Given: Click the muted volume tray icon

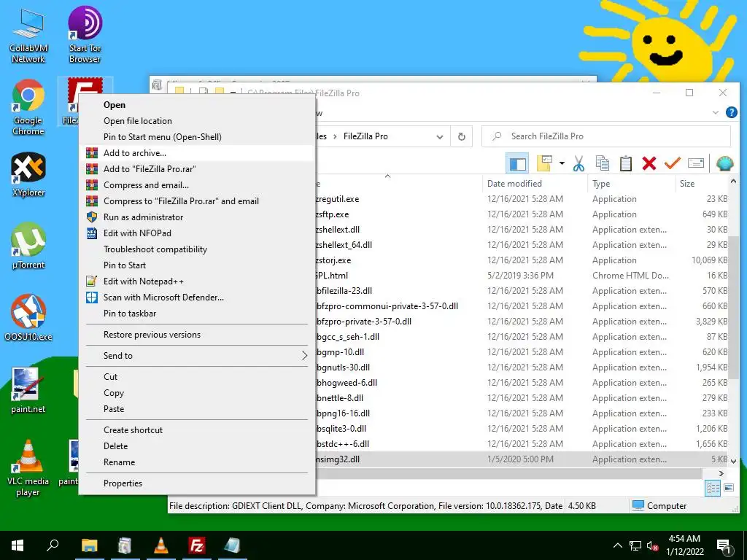Looking at the screenshot, I should pyautogui.click(x=652, y=545).
